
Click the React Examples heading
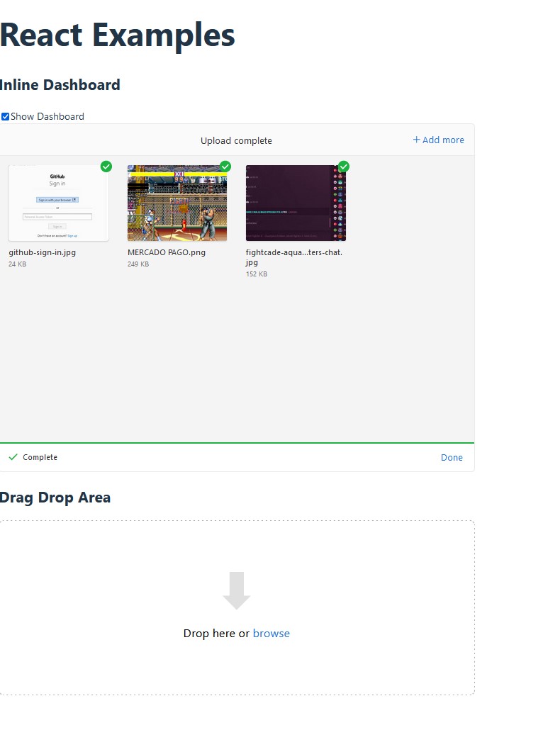pos(117,35)
